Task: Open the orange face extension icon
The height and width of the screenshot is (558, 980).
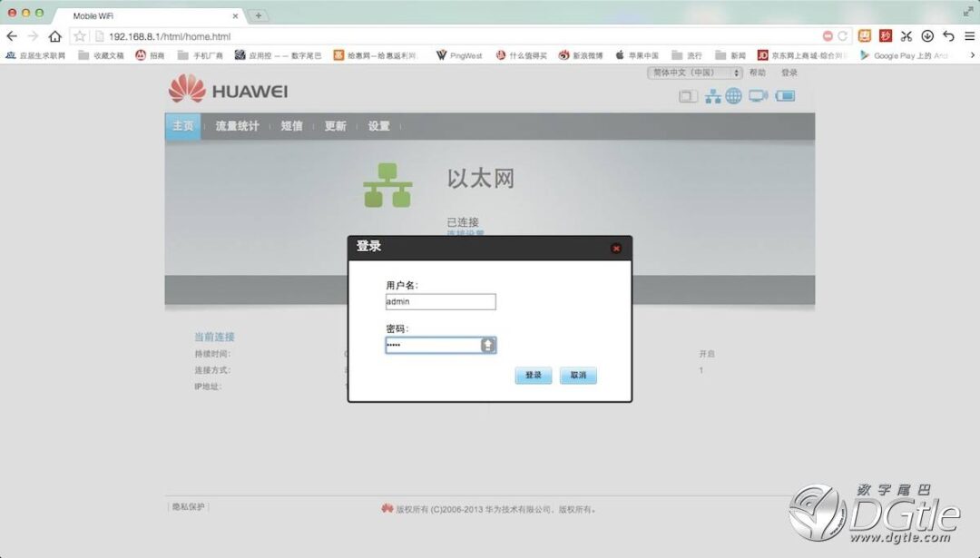Action: coord(865,35)
